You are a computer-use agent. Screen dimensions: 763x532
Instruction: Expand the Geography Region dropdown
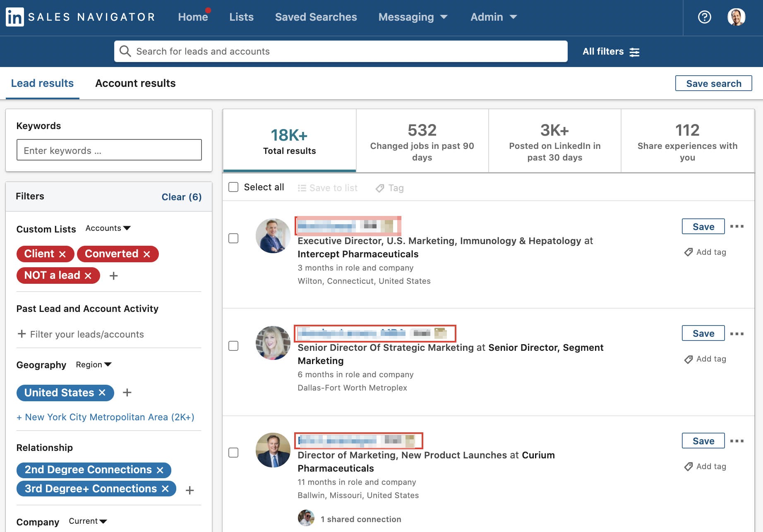[x=94, y=364]
